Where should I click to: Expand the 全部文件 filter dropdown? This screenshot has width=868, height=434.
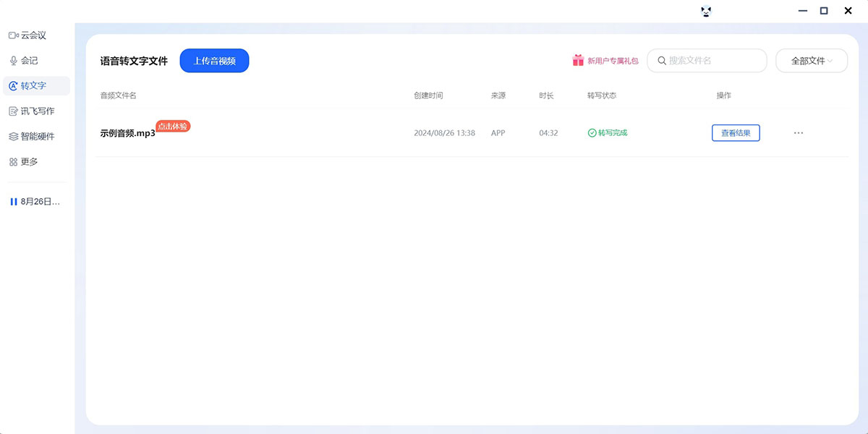(x=811, y=61)
